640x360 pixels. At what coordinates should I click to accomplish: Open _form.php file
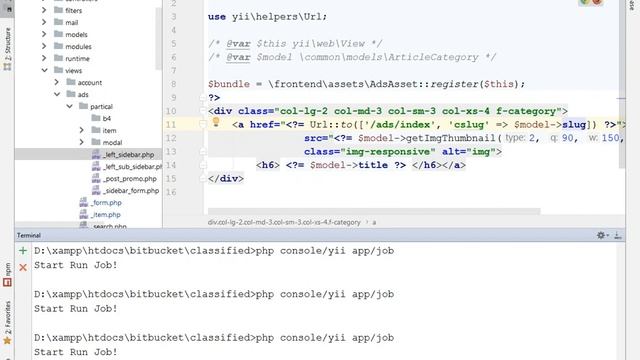(106, 202)
